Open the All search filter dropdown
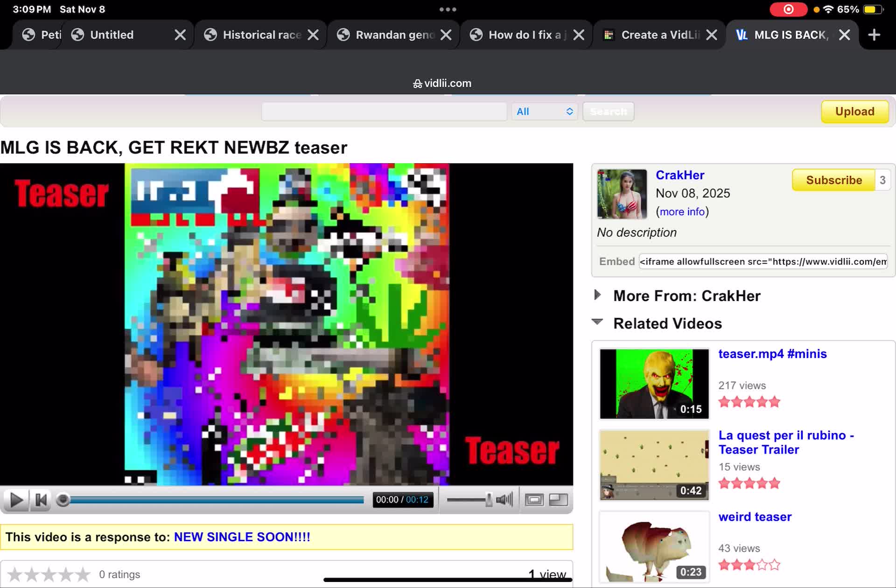 click(544, 112)
